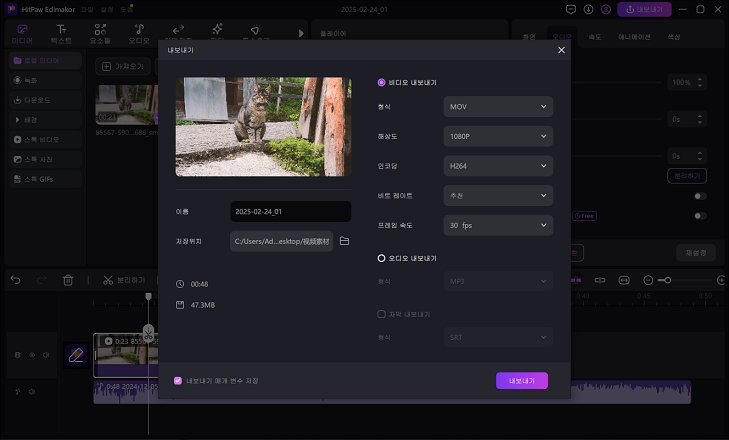729x440 pixels.
Task: Open the sparkle Effects icon
Action: [x=217, y=29]
